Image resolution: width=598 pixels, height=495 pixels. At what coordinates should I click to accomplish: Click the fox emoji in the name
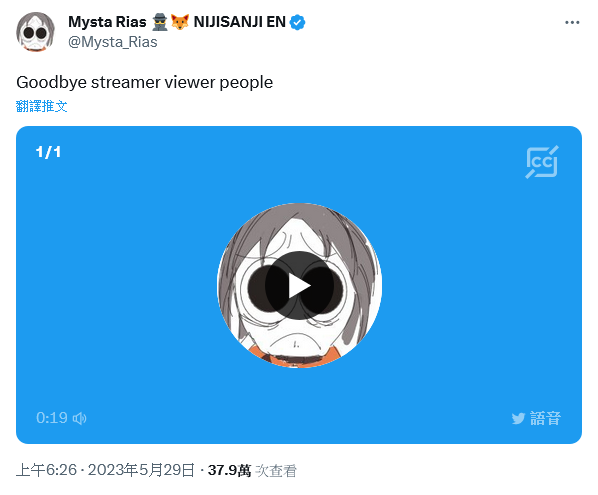(180, 22)
